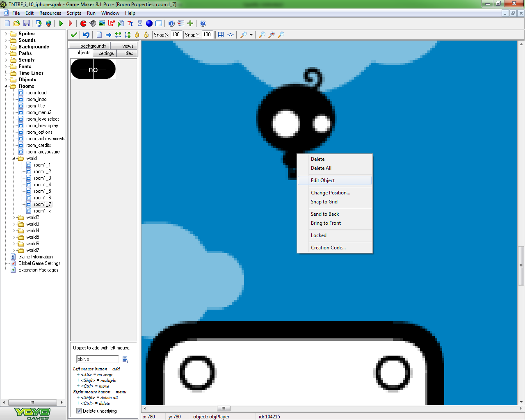
Task: Create a time line with hourglass icon
Action: pos(140,23)
